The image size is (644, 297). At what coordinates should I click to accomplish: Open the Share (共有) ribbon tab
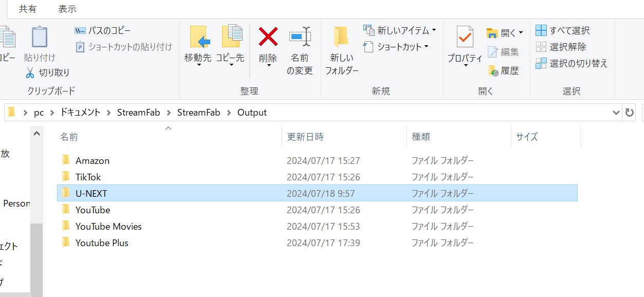coord(28,9)
